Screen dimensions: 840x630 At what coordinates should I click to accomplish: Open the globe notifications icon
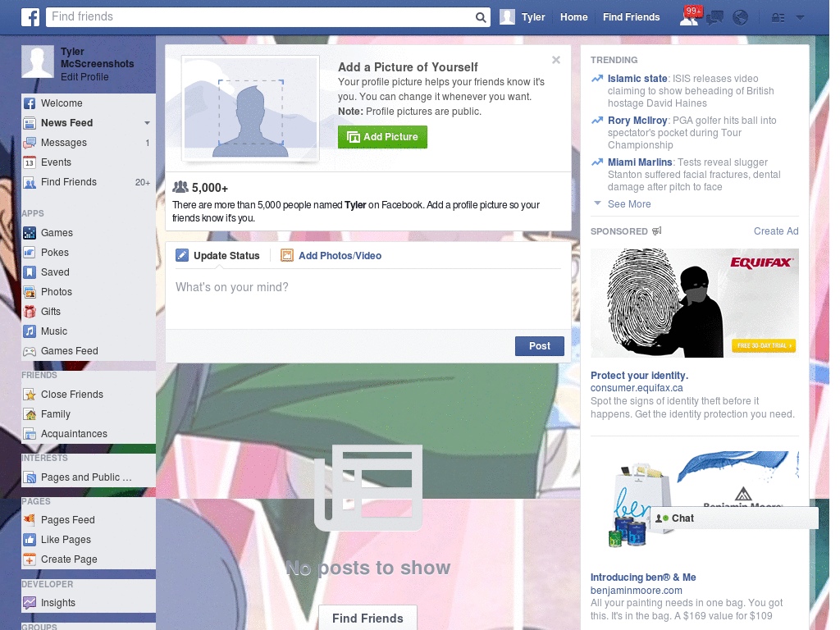click(741, 18)
